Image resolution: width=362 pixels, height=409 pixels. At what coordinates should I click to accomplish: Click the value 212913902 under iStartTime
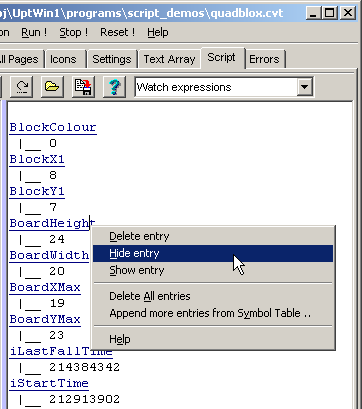coord(85,399)
